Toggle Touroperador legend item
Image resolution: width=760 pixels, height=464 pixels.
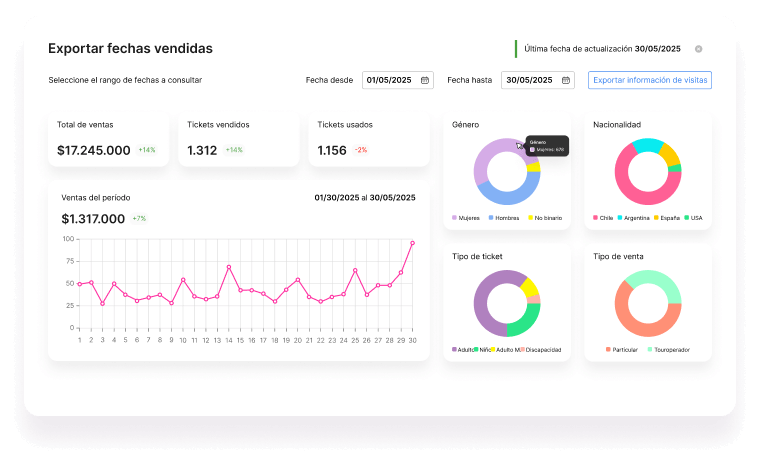pyautogui.click(x=668, y=350)
